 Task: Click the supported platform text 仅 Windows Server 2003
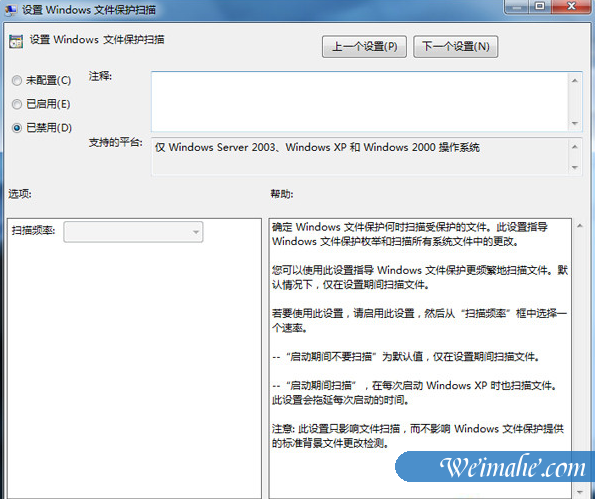[x=317, y=147]
